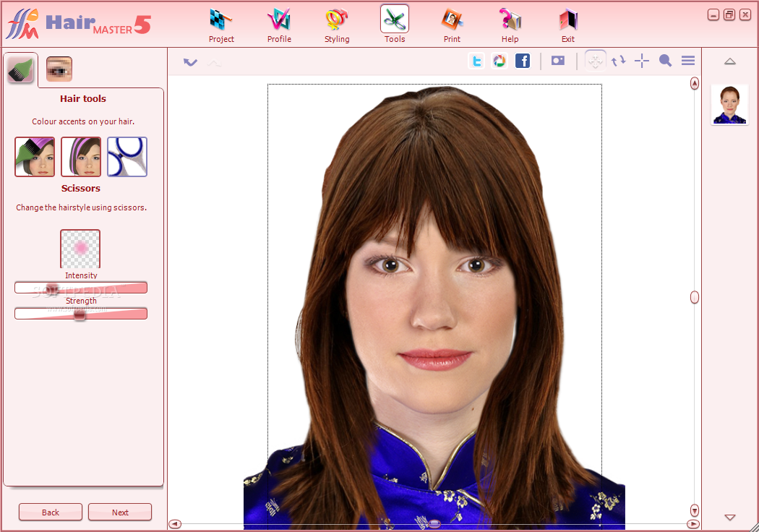This screenshot has width=759, height=532.
Task: Click the up arrow above thumbnails
Action: [730, 61]
